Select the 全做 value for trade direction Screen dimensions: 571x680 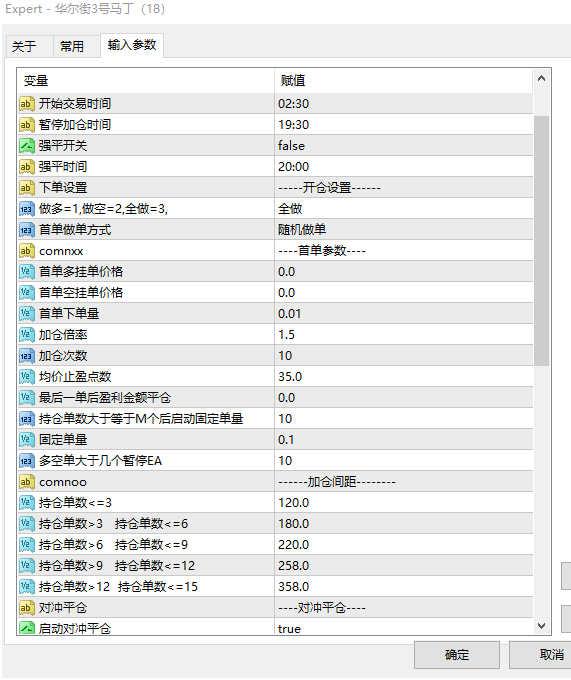pos(404,209)
